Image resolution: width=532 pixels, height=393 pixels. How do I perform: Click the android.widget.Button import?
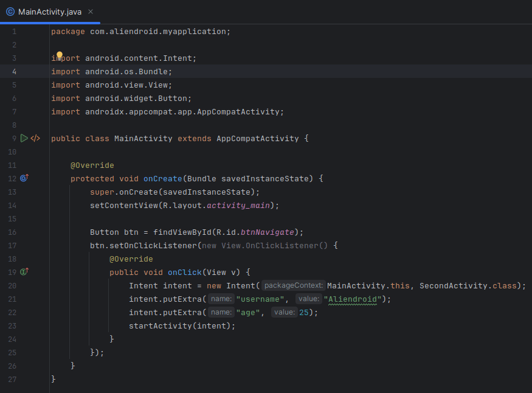tap(136, 99)
